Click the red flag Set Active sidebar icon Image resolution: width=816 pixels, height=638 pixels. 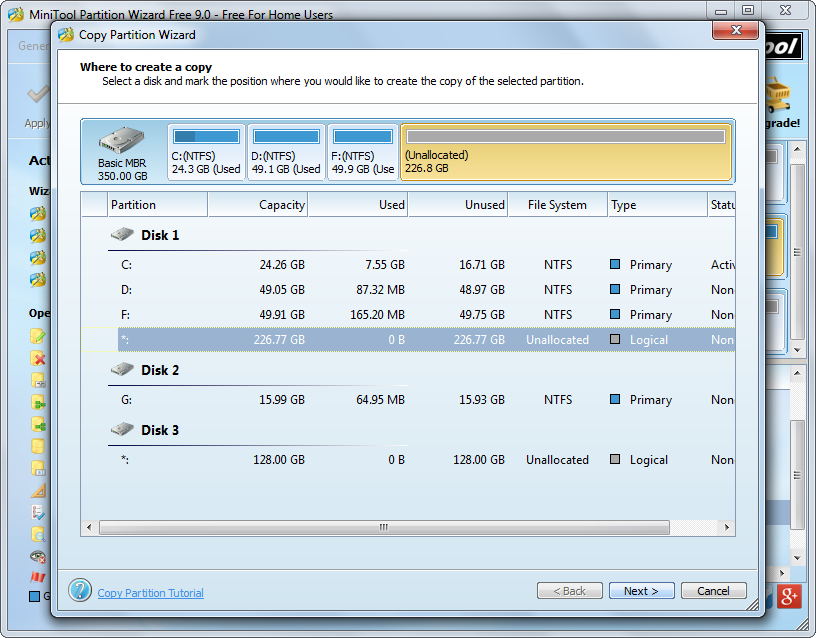pos(37,577)
